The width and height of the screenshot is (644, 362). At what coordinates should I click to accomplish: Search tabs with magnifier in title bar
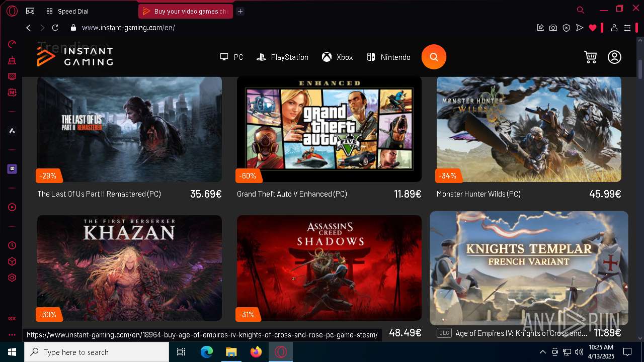pos(580,10)
